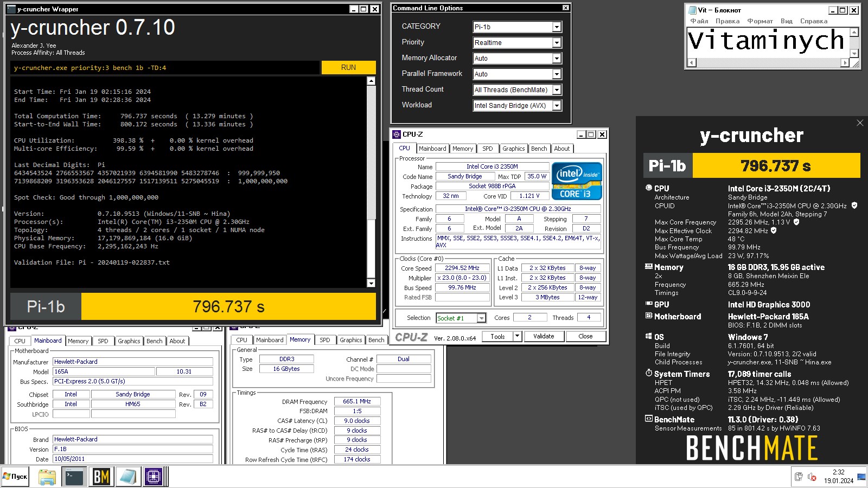The image size is (868, 488).
Task: Click the Vitaminych text in Notepad
Action: 766,41
